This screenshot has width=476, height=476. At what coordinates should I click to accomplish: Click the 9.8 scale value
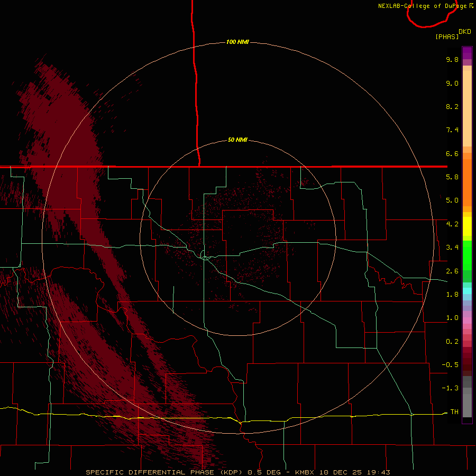point(452,60)
